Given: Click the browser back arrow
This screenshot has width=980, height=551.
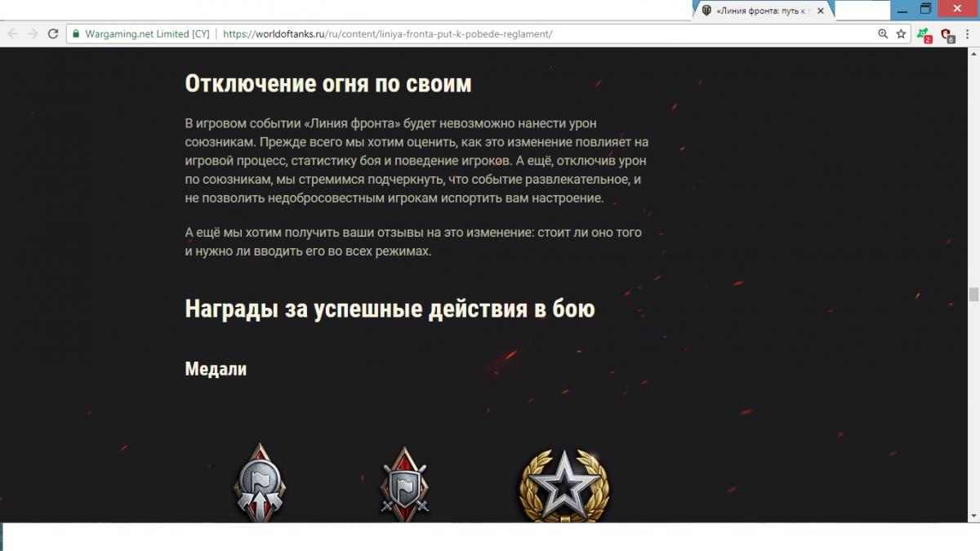Looking at the screenshot, I should [13, 34].
